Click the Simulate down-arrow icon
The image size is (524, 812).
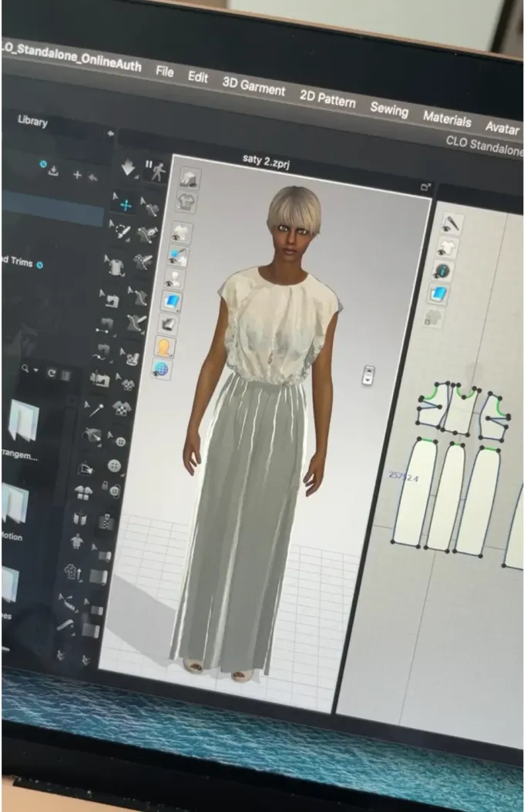[x=129, y=167]
